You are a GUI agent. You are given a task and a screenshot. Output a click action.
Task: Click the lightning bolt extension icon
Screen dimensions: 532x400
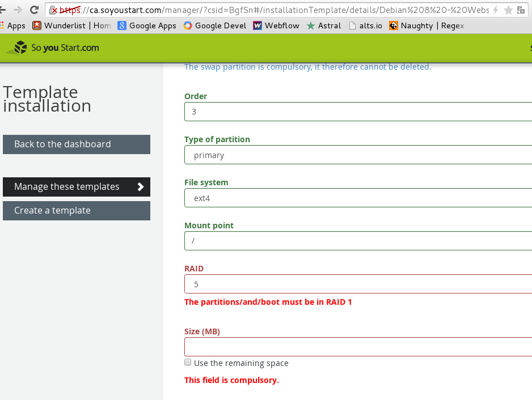click(x=495, y=10)
